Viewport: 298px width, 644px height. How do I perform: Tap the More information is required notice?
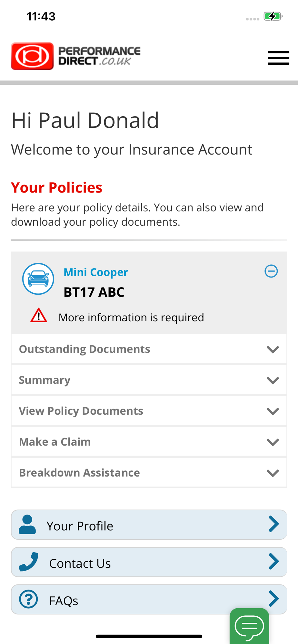click(131, 317)
